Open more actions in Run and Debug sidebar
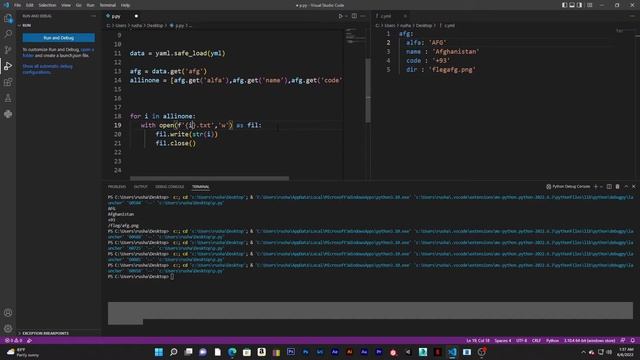 pyautogui.click(x=93, y=16)
